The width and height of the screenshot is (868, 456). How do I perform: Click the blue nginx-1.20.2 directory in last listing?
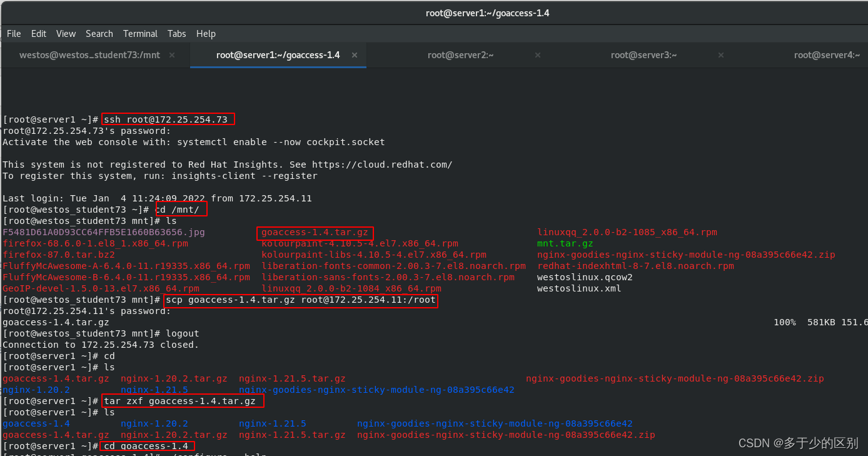[154, 423]
